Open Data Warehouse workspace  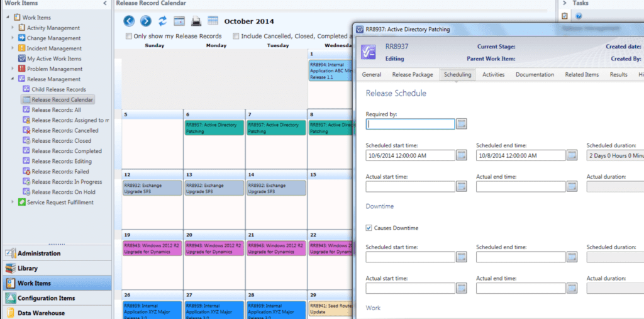57,313
